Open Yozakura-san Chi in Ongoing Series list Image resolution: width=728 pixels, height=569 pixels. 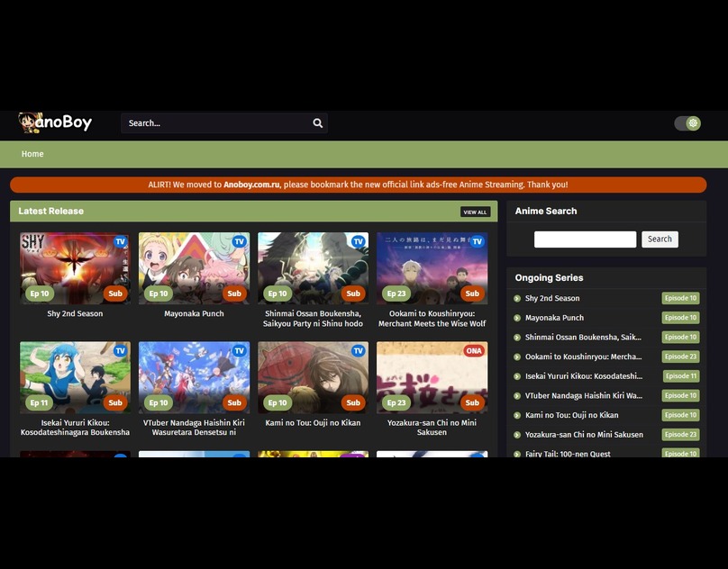584,435
